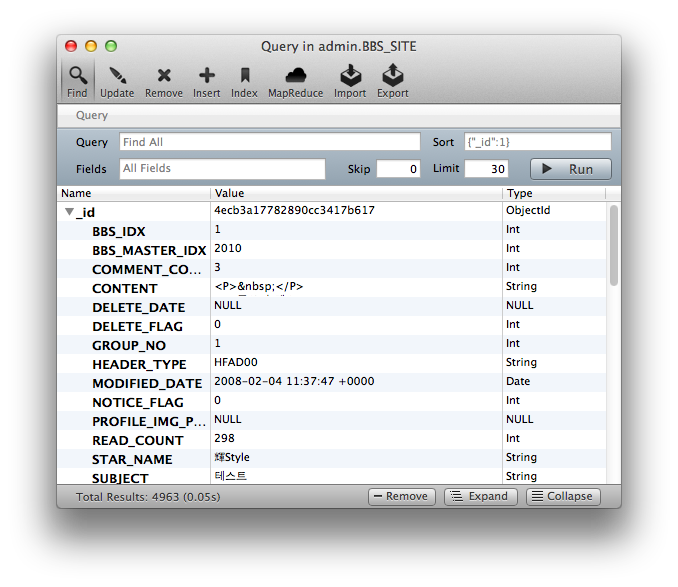Click the date value 2008-02-04 11:37:47 +0000
The image size is (678, 587).
[x=294, y=381]
